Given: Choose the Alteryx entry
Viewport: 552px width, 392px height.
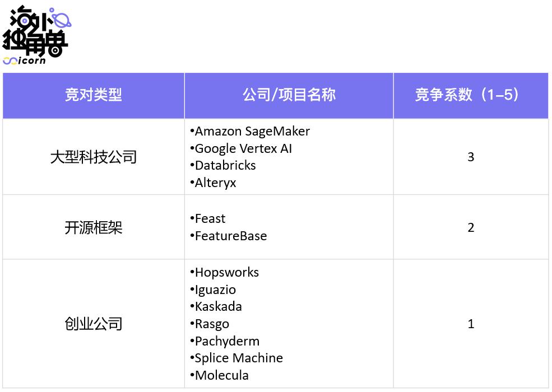Looking at the screenshot, I should click(215, 183).
